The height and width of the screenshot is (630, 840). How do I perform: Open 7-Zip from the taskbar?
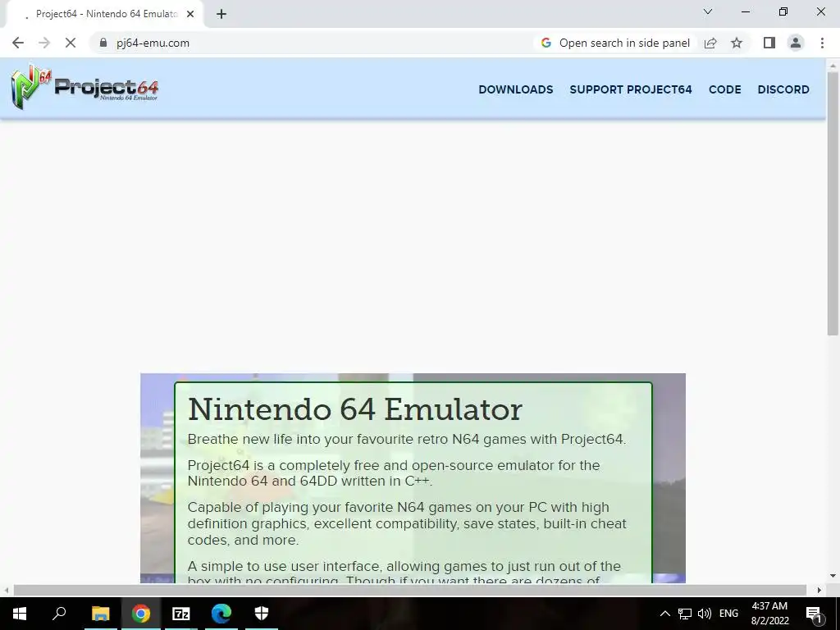pos(181,614)
